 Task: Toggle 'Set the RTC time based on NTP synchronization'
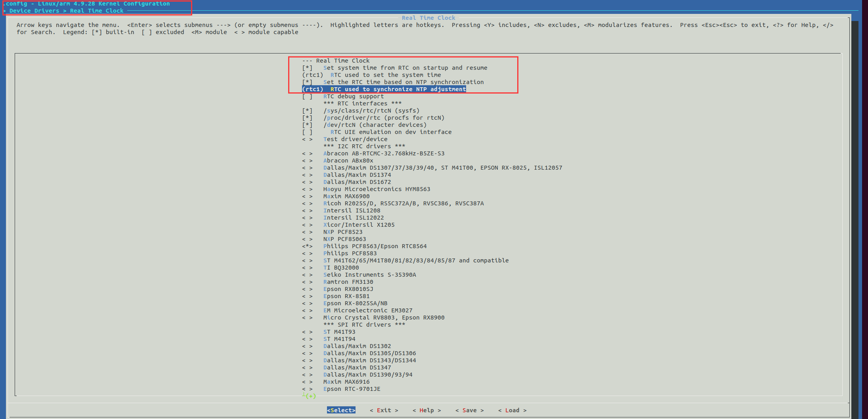click(x=393, y=82)
